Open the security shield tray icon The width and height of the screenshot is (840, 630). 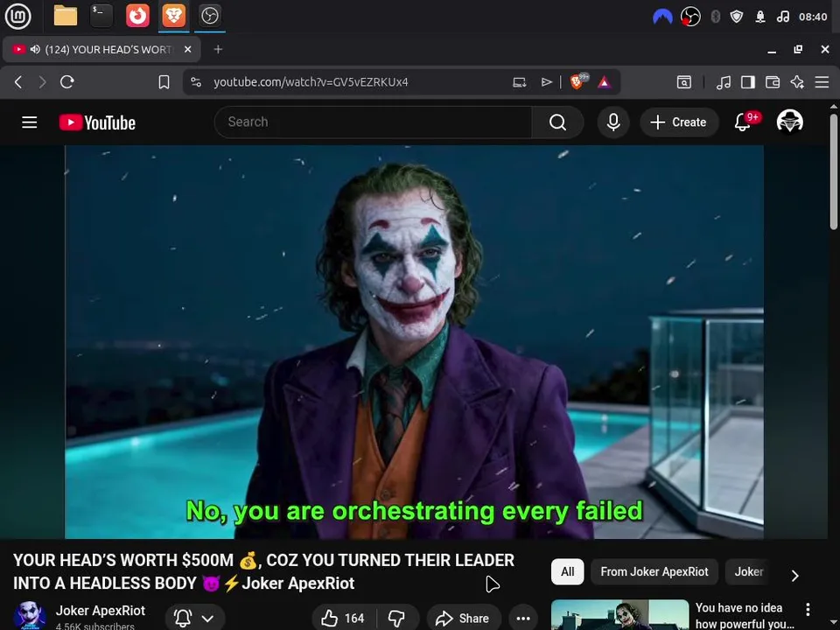point(737,17)
